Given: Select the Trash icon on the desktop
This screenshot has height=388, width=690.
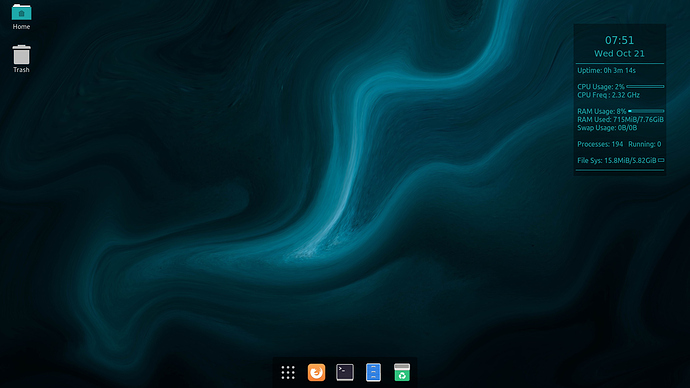Looking at the screenshot, I should coord(21,55).
